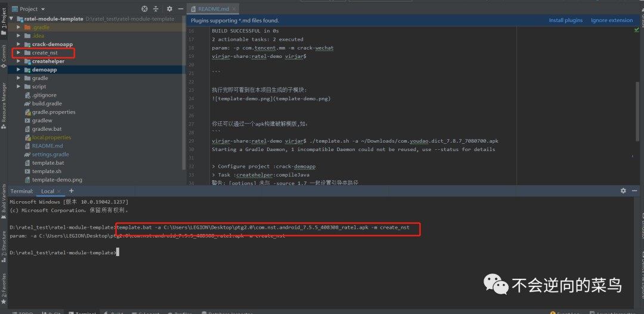Expand the .idea folder
The image size is (644, 314).
[x=18, y=36]
